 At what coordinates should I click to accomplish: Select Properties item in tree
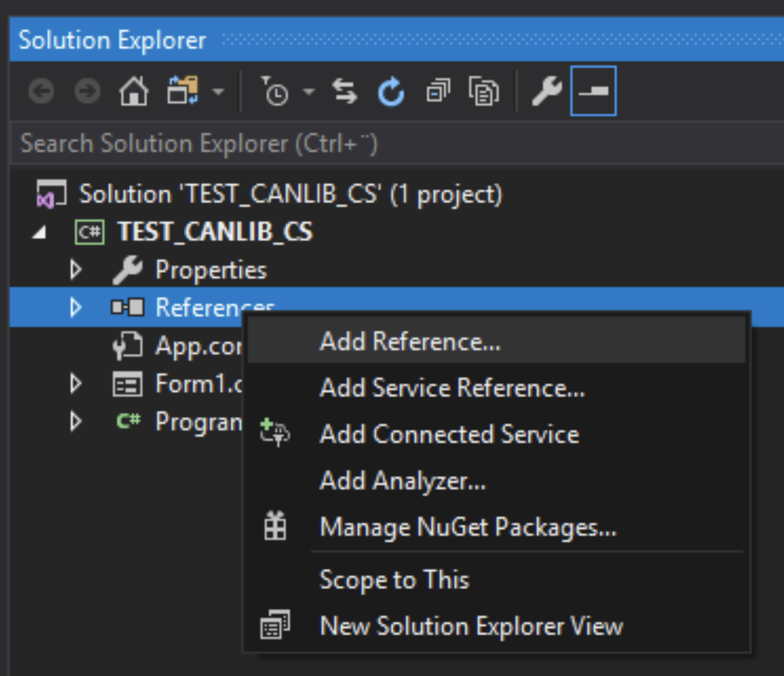[211, 270]
